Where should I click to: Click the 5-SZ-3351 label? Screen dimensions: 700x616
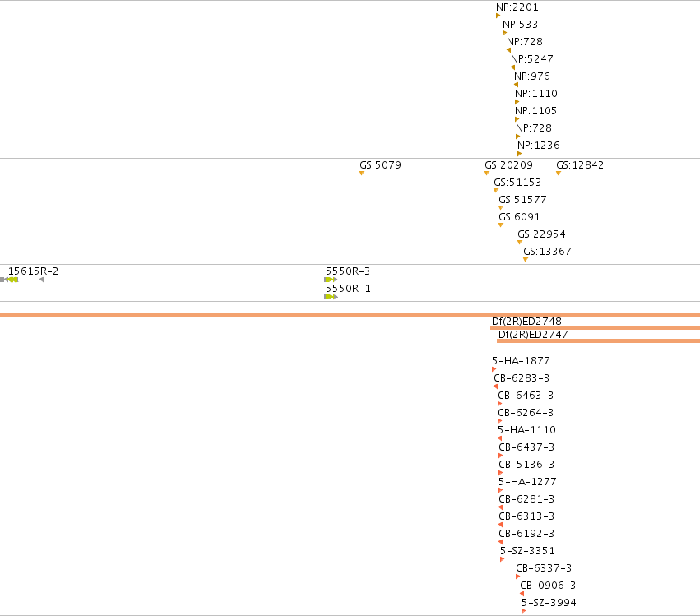point(527,551)
